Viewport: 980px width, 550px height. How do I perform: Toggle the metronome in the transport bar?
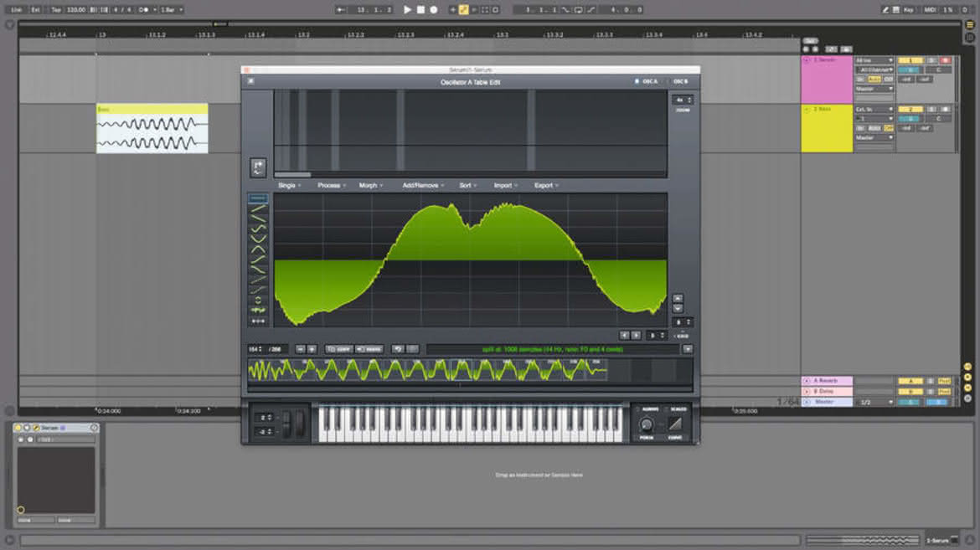[143, 9]
